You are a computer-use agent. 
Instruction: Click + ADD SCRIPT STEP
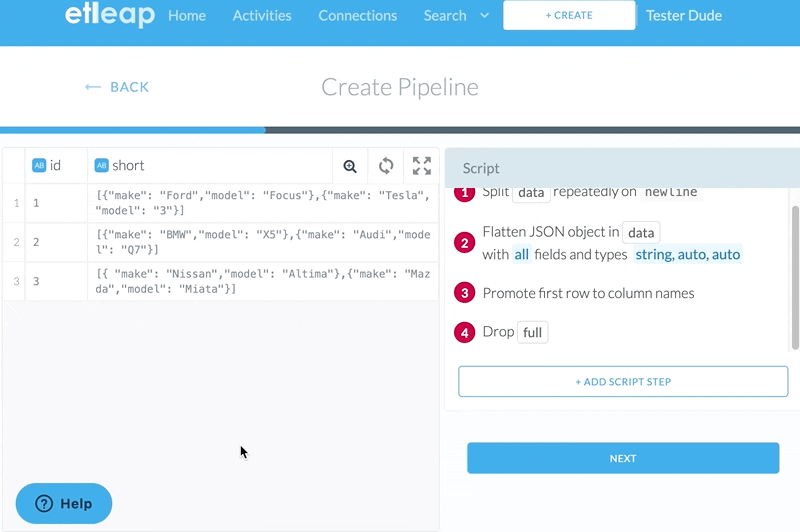[622, 382]
